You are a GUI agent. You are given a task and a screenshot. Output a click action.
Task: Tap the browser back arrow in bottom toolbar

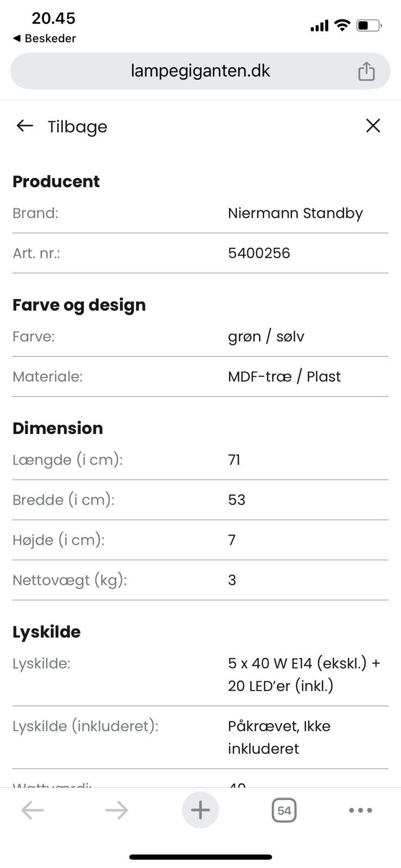click(33, 810)
